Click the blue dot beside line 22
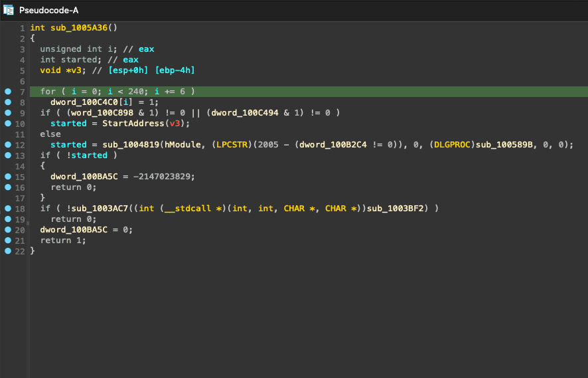Image resolution: width=588 pixels, height=378 pixels. click(8, 251)
